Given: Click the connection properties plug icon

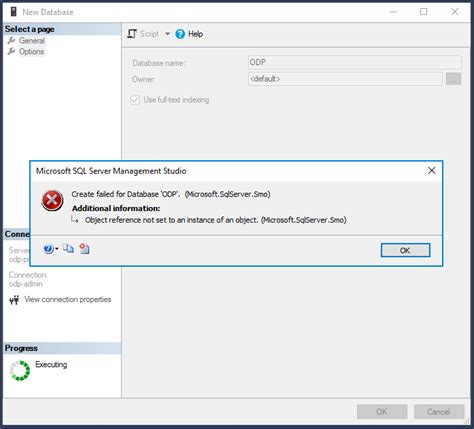Looking at the screenshot, I should click(x=14, y=300).
